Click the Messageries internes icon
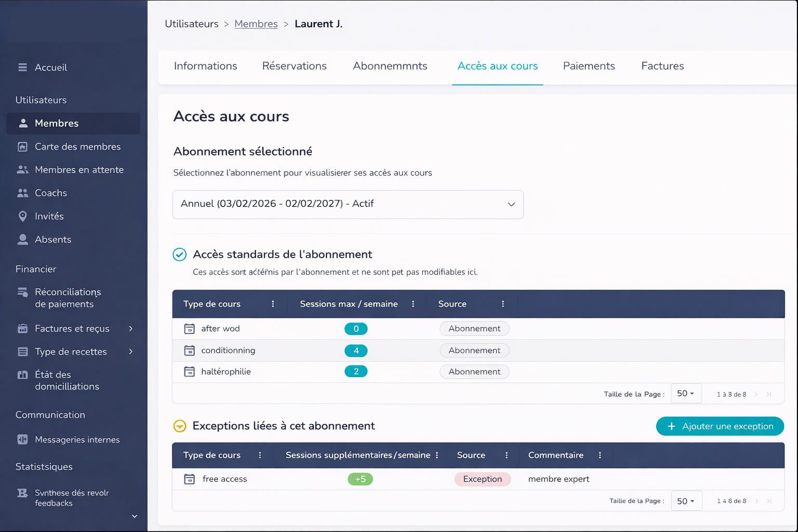 [22, 440]
